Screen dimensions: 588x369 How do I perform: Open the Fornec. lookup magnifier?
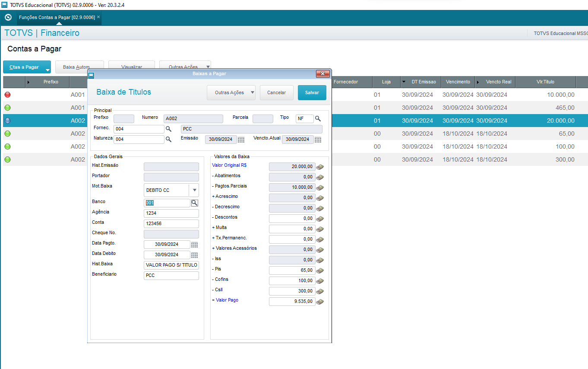[168, 129]
